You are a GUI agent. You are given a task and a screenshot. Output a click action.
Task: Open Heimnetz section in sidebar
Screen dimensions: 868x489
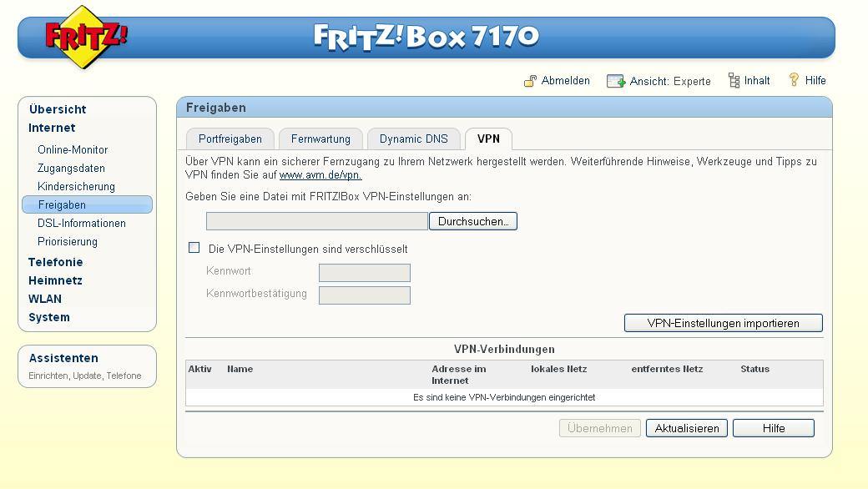tap(55, 280)
